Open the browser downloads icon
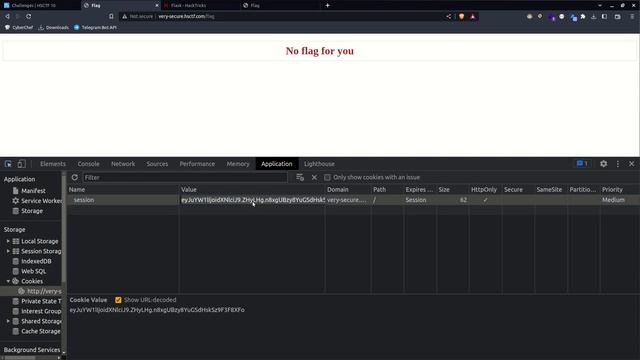This screenshot has height=360, width=640. pos(593,16)
